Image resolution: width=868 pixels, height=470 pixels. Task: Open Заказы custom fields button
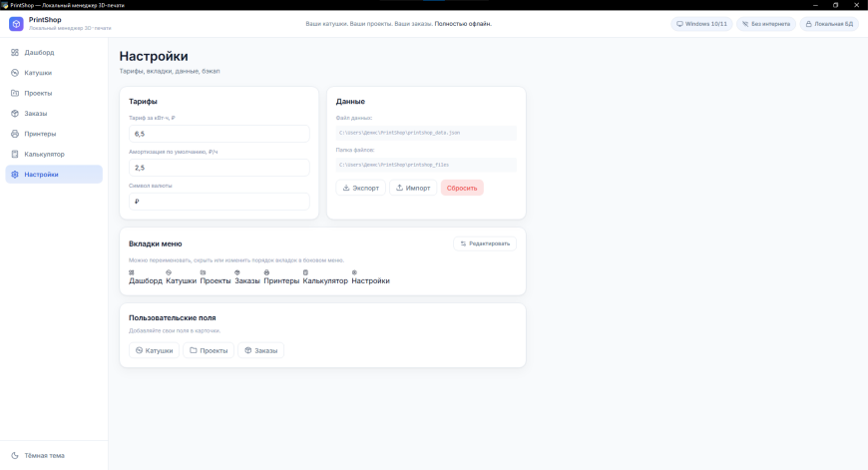pos(260,350)
